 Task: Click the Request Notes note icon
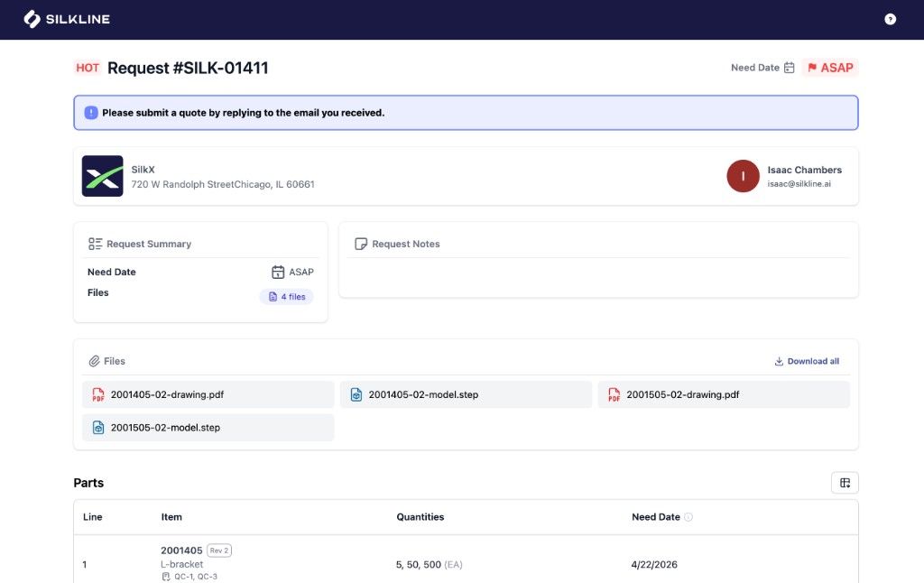pyautogui.click(x=361, y=244)
